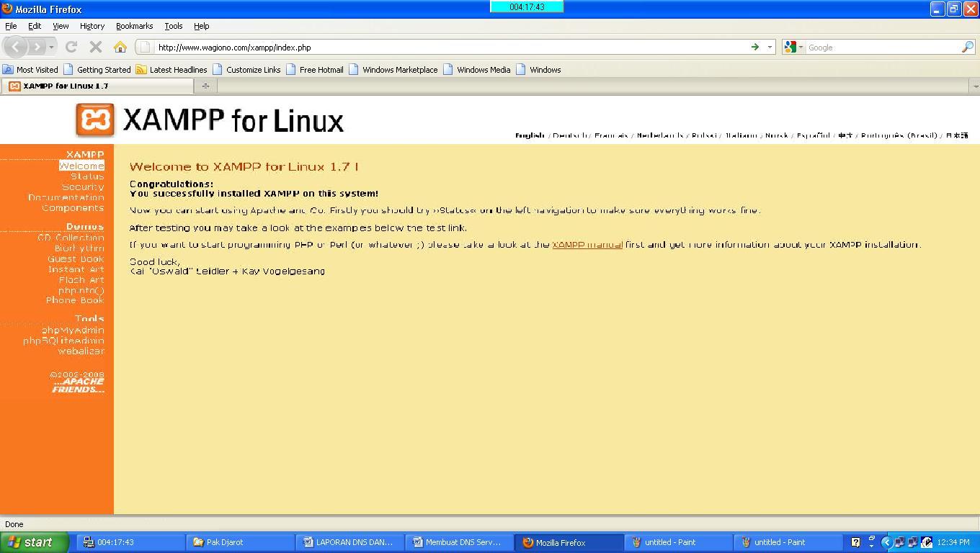980x553 pixels.
Task: Open the Customize Links bookmark
Action: coord(246,70)
